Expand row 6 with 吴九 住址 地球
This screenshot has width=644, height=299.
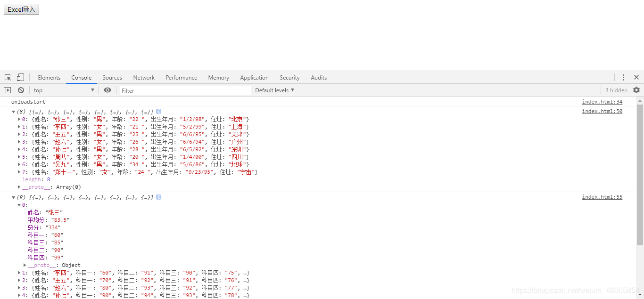tap(19, 164)
